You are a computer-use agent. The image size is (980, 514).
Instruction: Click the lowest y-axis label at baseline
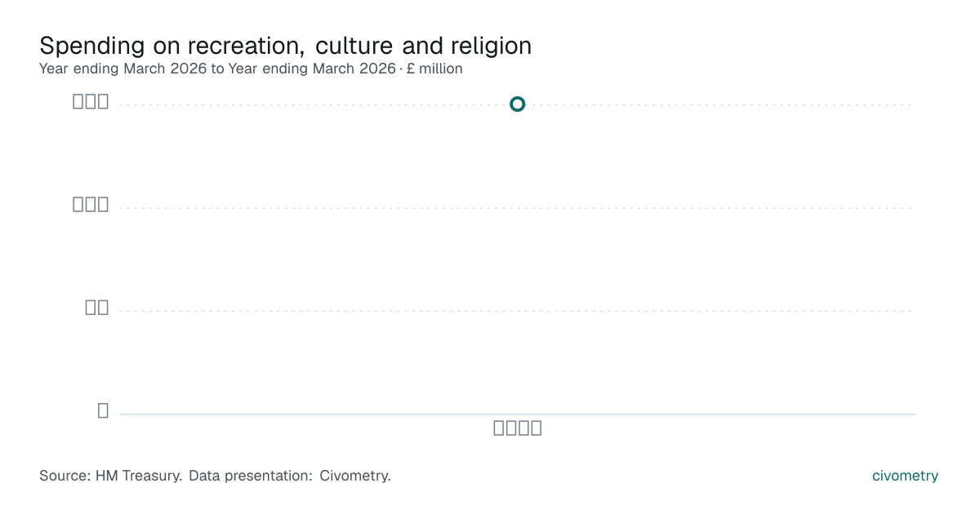[x=103, y=410]
